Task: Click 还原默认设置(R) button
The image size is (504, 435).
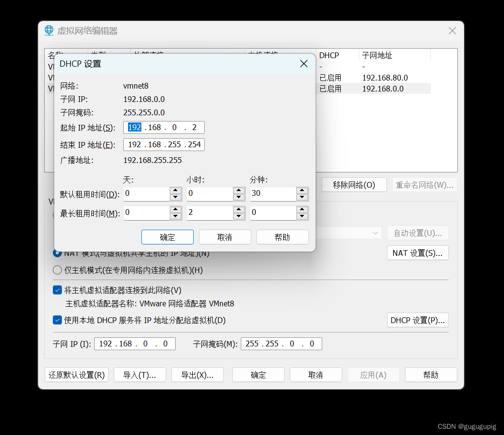Action: [x=77, y=375]
